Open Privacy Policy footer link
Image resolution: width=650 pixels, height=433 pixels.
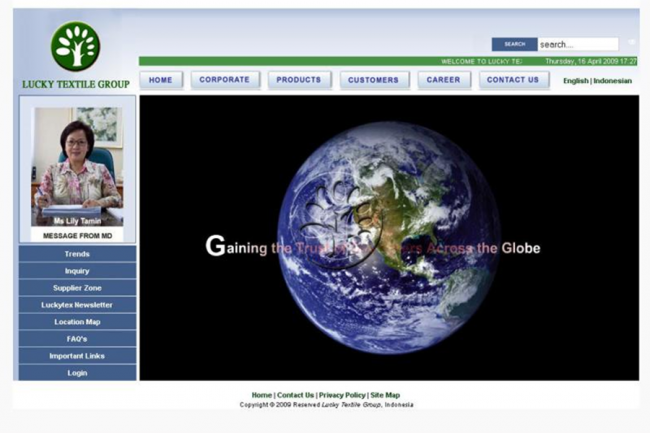pyautogui.click(x=342, y=395)
